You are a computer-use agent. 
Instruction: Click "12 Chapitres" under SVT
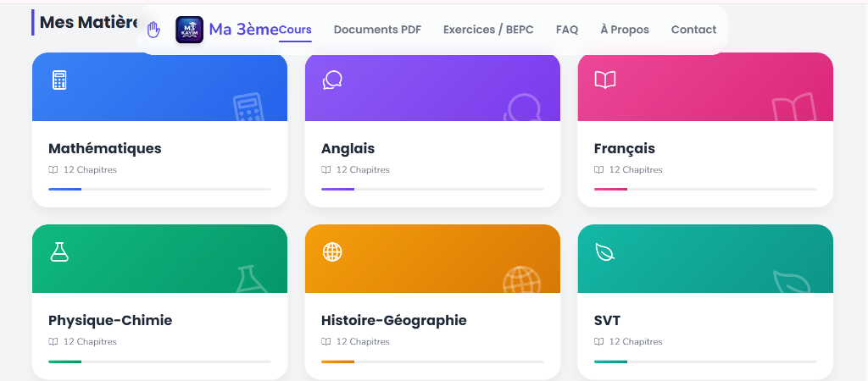[636, 342]
